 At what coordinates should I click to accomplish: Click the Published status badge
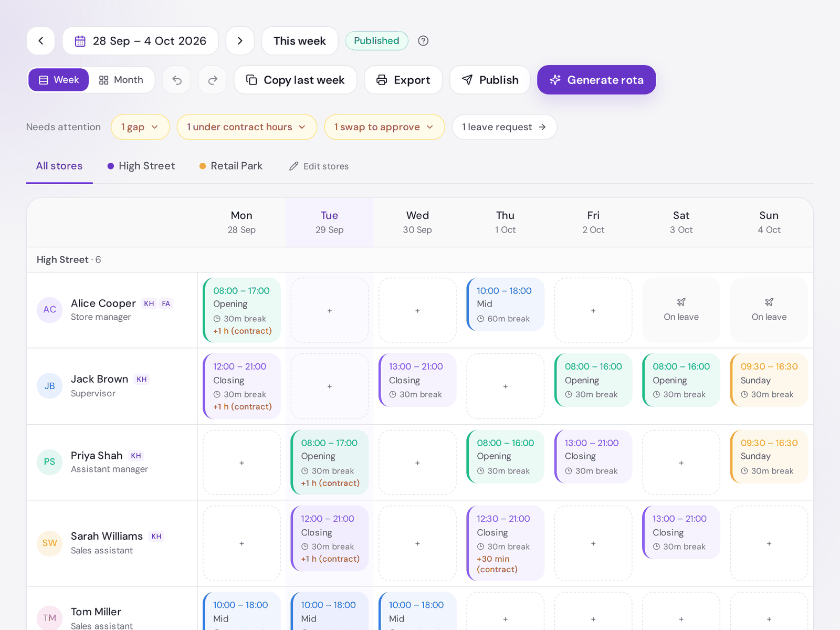(x=376, y=41)
